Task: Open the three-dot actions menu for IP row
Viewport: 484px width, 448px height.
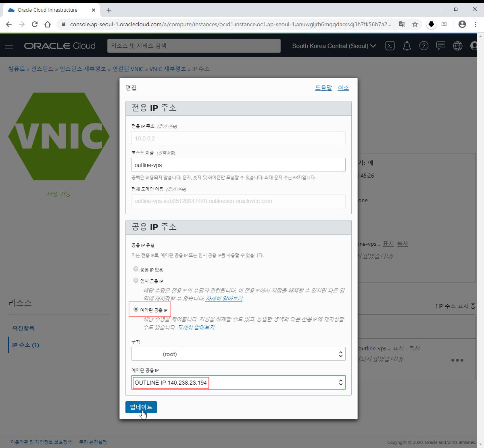Action: pyautogui.click(x=457, y=360)
